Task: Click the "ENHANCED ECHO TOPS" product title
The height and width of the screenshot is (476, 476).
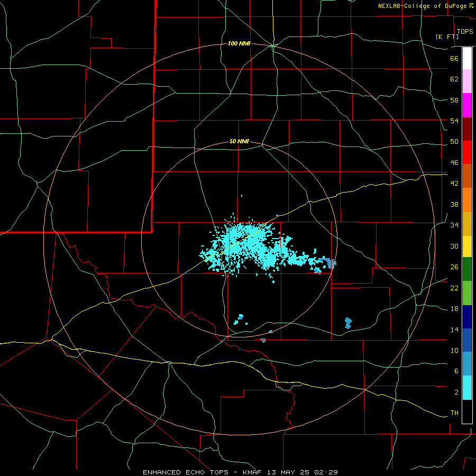Action: coord(185,472)
